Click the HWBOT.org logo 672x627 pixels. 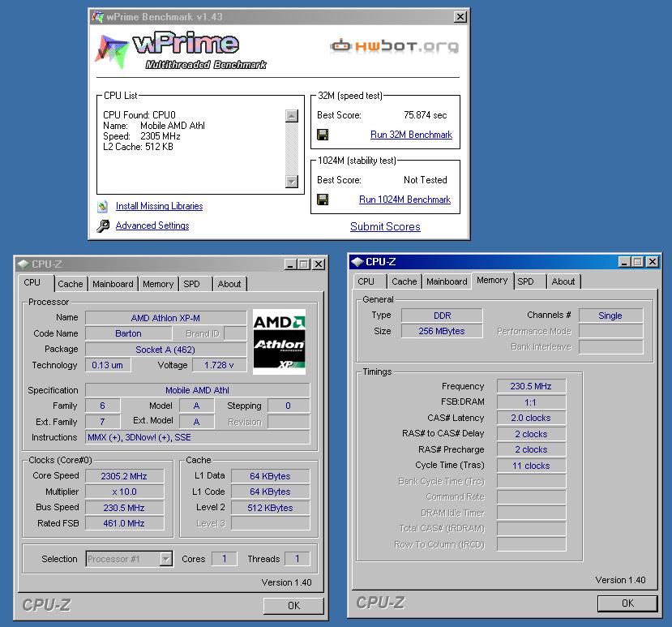[394, 45]
